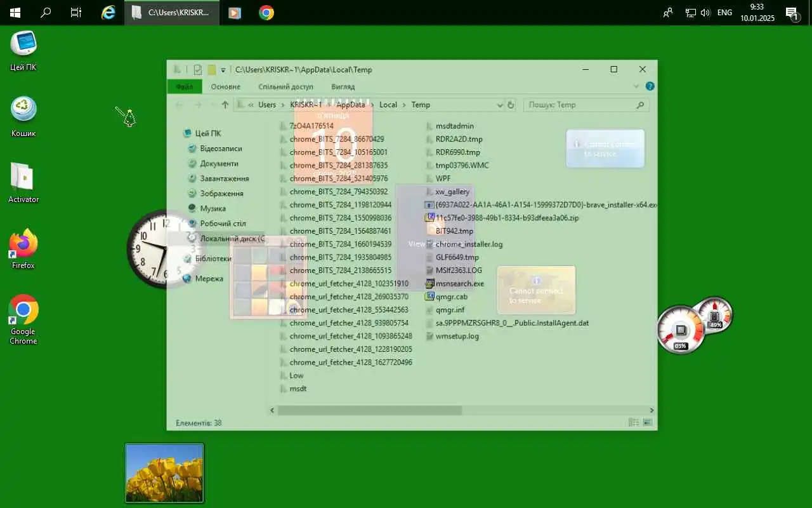Open the Спільний доступ ribbon tab
Image resolution: width=812 pixels, height=508 pixels.
pyautogui.click(x=285, y=86)
